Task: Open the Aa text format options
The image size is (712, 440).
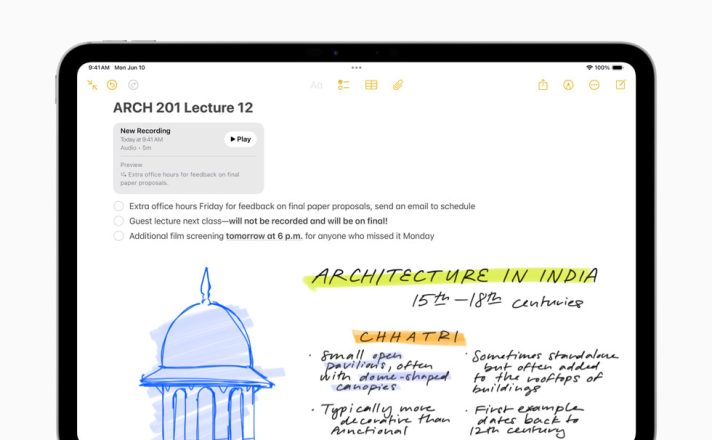Action: 316,85
